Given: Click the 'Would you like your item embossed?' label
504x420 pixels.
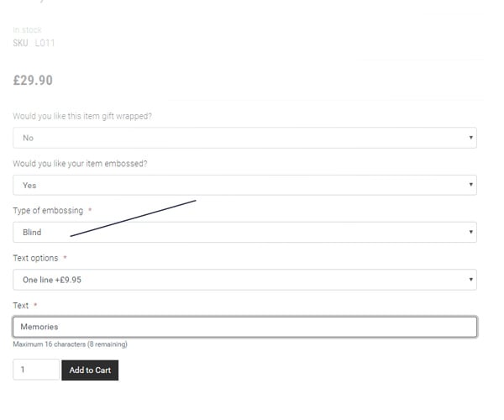Looking at the screenshot, I should pos(80,164).
